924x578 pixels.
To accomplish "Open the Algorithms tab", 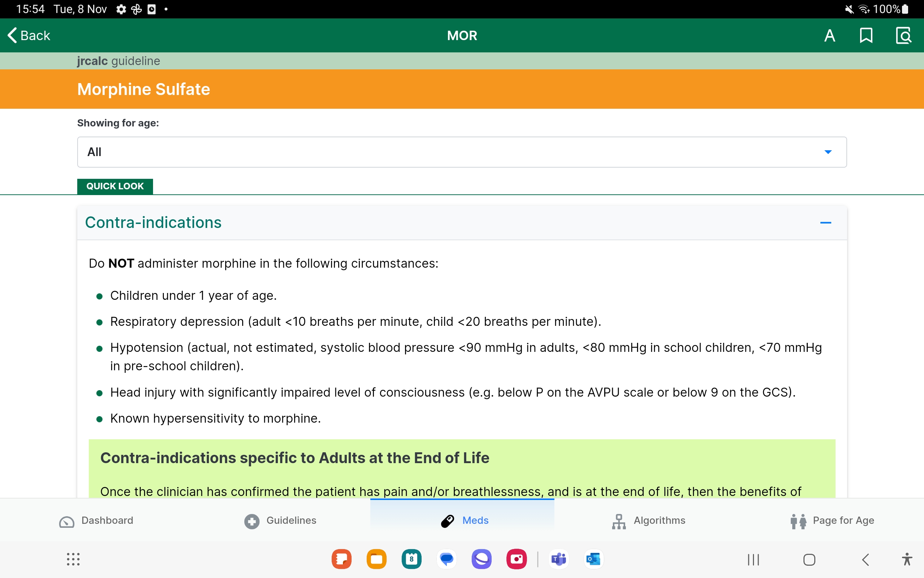I will (x=648, y=521).
